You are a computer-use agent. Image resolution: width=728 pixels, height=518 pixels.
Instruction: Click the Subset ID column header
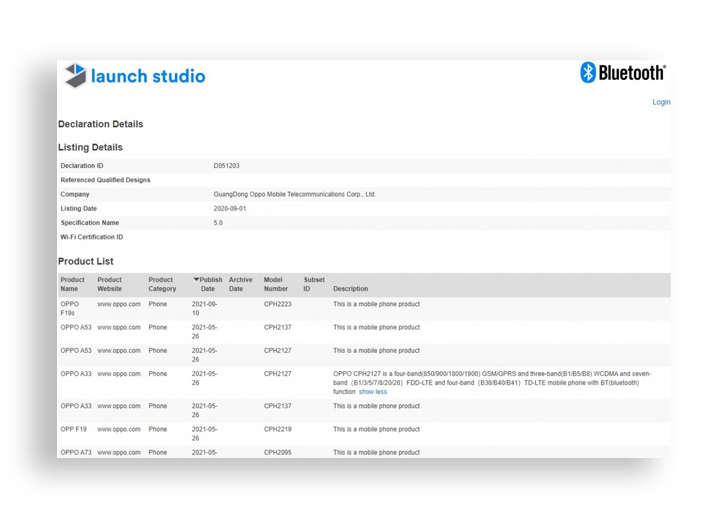(x=314, y=284)
